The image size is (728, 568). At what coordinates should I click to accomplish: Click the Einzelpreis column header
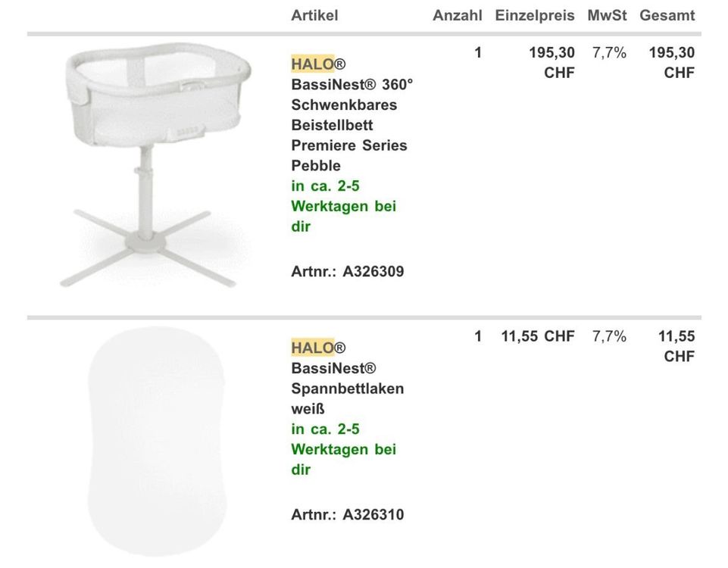coord(535,15)
